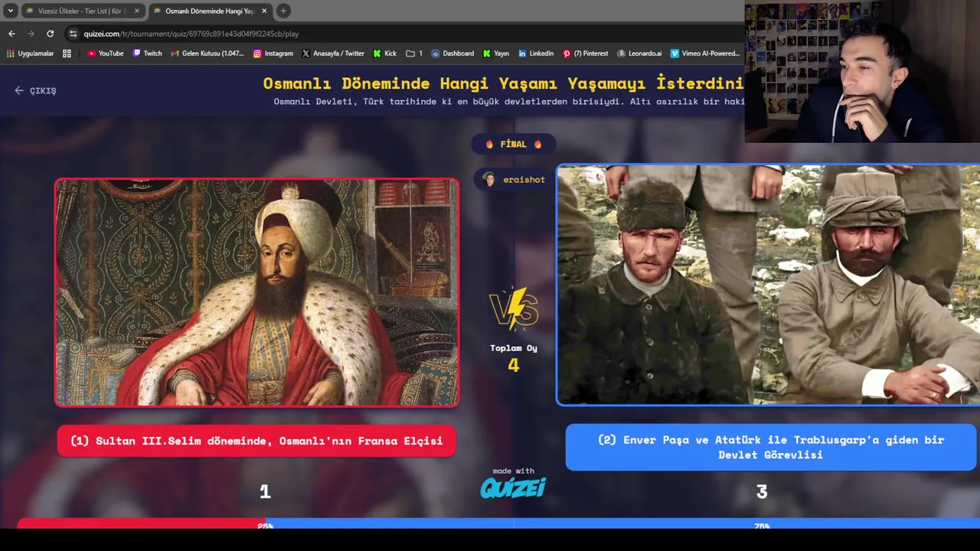Click the FİNAL round badge
The height and width of the screenshot is (551, 980).
[513, 144]
